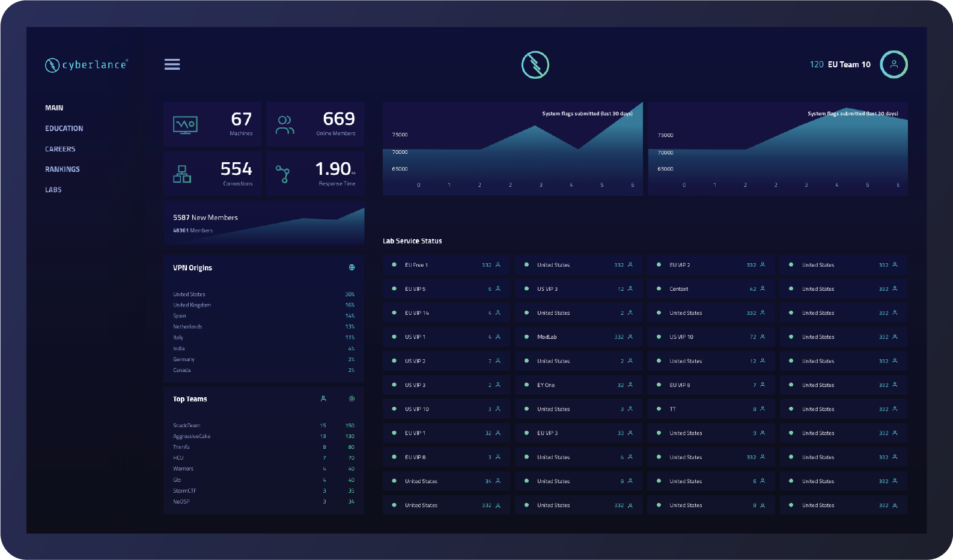Click the Response Time branch icon
Screen dimensions: 953x560
click(283, 174)
